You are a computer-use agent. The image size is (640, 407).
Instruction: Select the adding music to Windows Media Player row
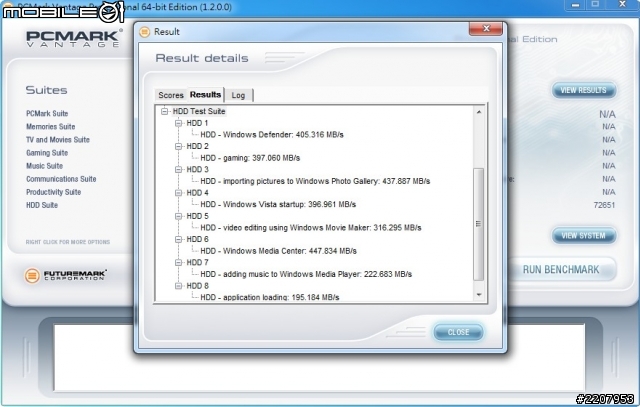[x=306, y=274]
